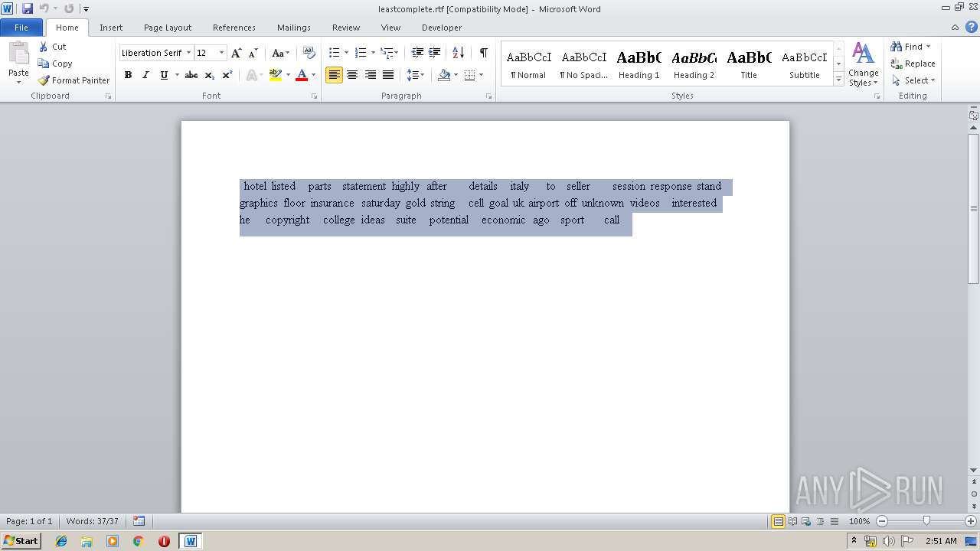Open Internet Explorer from taskbar
Image resolution: width=980 pixels, height=551 pixels.
click(61, 541)
